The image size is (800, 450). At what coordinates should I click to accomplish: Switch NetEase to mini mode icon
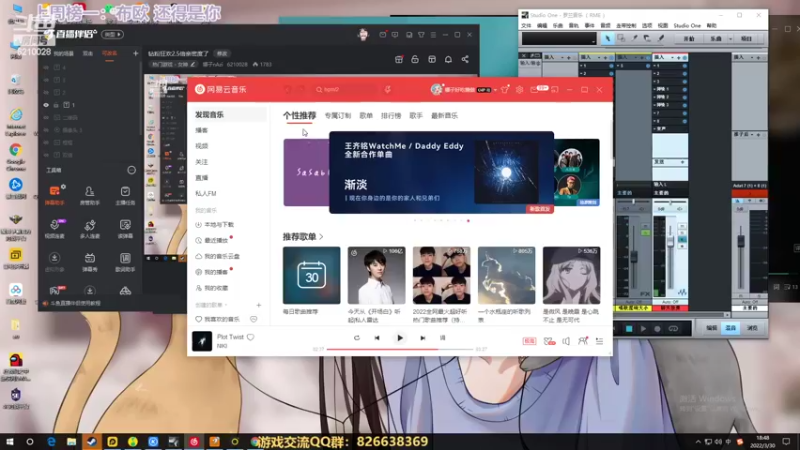coord(555,89)
